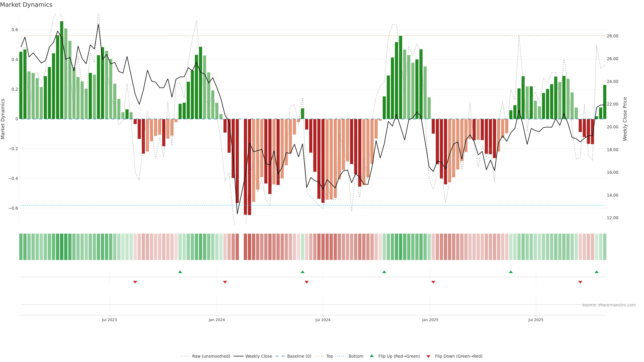Click the Jul 2024 x-axis label
This screenshot has height=362, width=644.
click(323, 320)
